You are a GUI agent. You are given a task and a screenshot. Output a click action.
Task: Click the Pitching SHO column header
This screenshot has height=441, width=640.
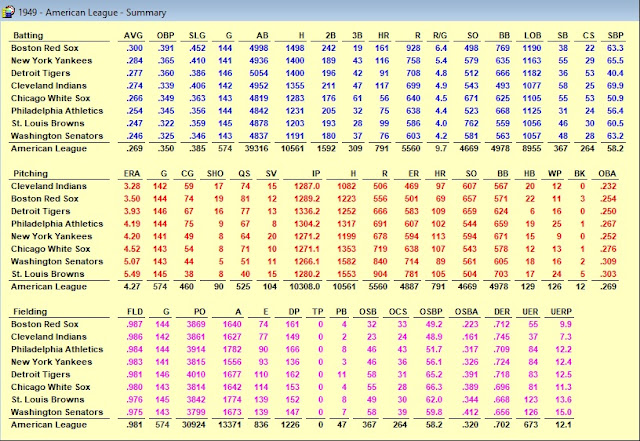coord(215,174)
